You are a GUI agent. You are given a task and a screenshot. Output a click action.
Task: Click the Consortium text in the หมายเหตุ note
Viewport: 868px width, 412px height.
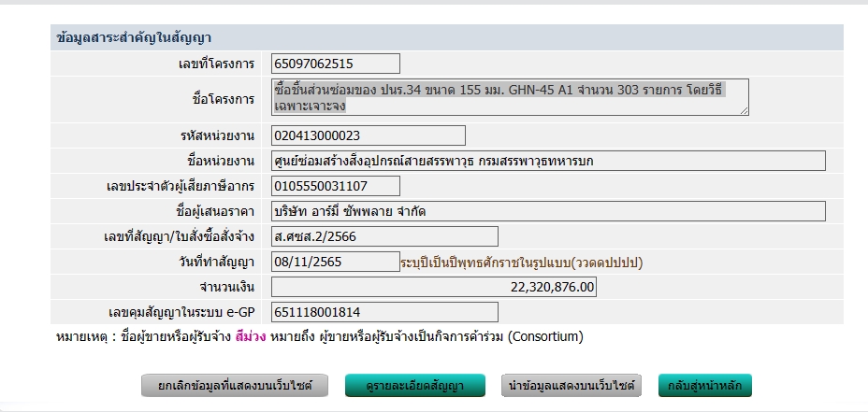pyautogui.click(x=545, y=336)
